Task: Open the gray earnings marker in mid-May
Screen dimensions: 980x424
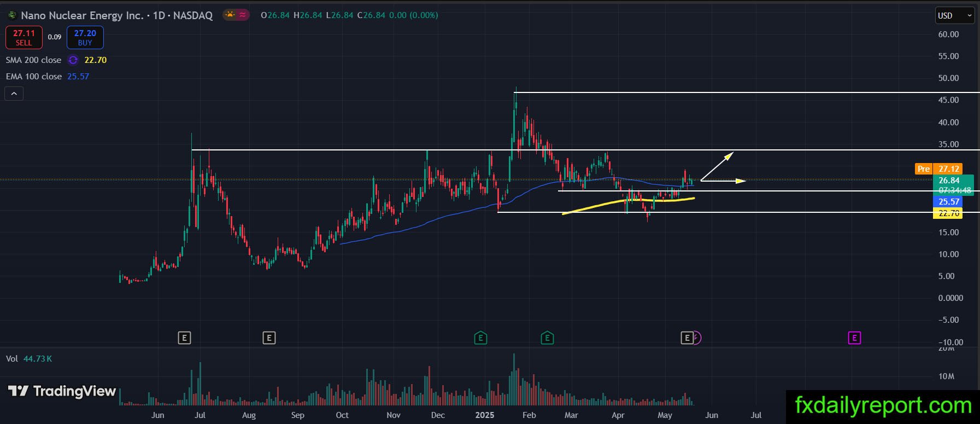Action: click(x=687, y=338)
